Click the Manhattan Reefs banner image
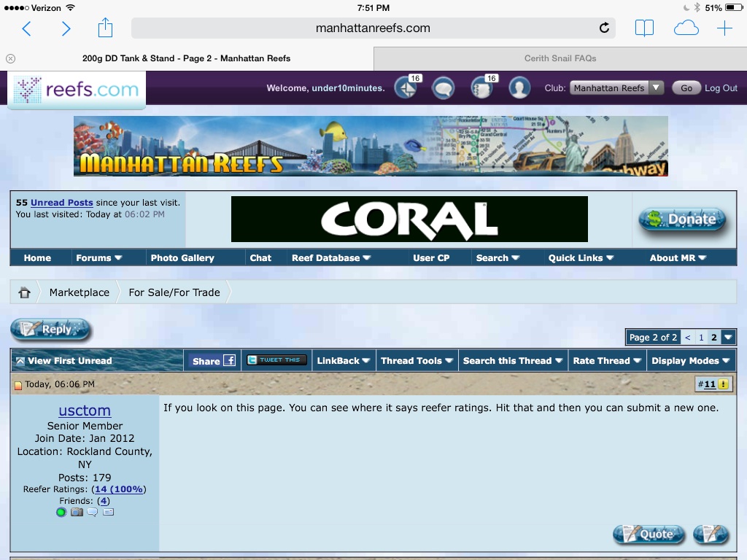This screenshot has width=747, height=560. [371, 146]
